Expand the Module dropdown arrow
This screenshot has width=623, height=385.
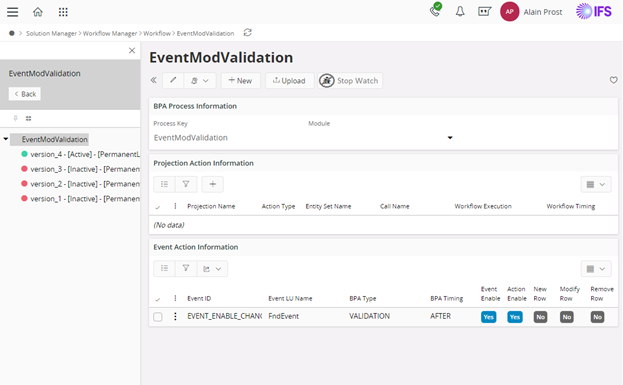[450, 137]
